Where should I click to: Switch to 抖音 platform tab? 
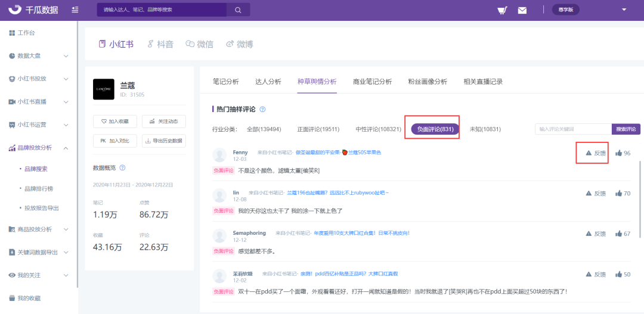[x=160, y=44]
